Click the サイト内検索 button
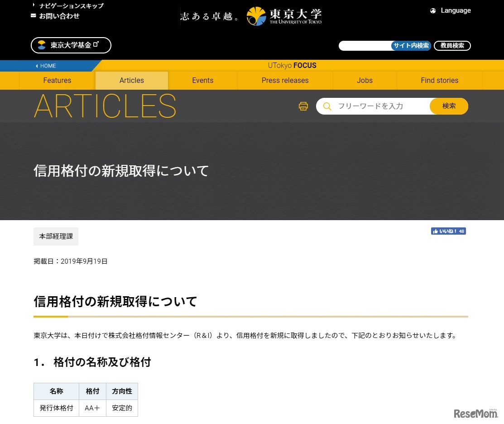This screenshot has width=504, height=424. (x=411, y=45)
